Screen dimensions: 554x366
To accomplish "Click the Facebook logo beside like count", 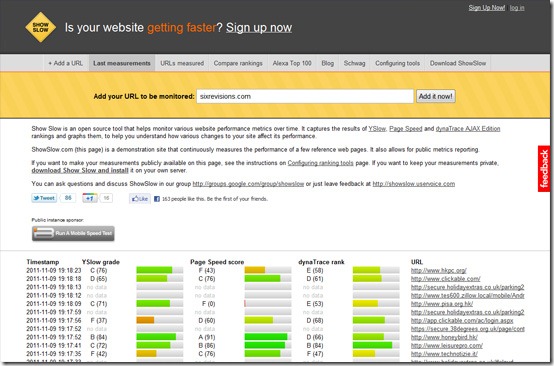I will (157, 199).
